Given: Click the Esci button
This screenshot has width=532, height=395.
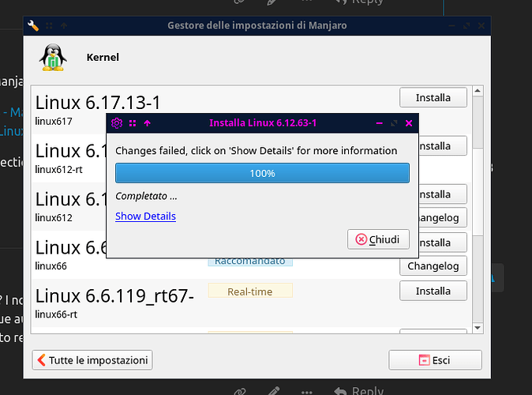Looking at the screenshot, I should click(x=434, y=360).
